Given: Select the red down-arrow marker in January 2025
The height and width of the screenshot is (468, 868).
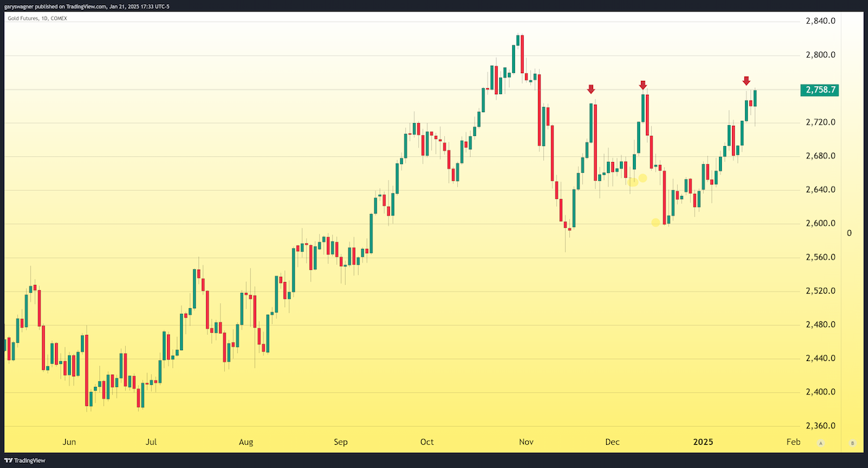Looking at the screenshot, I should pos(746,81).
